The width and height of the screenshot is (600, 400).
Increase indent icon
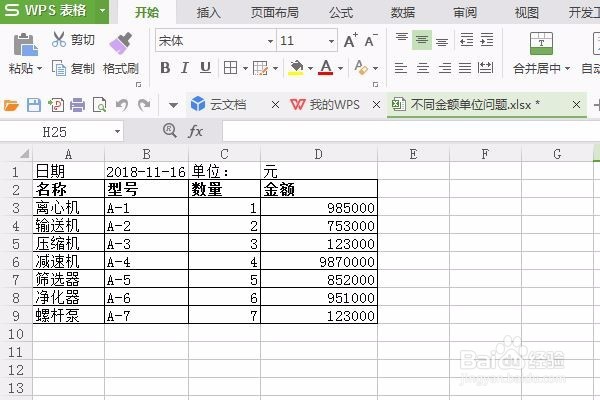[487, 40]
